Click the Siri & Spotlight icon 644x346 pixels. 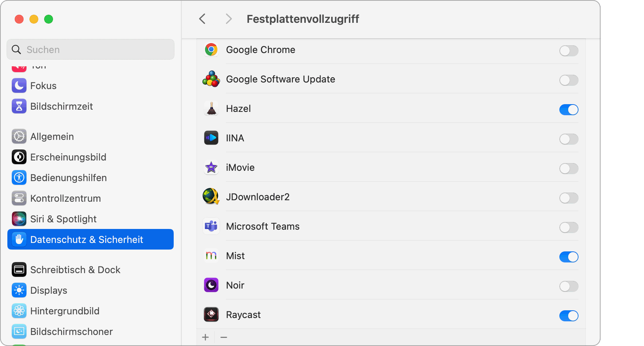tap(19, 219)
